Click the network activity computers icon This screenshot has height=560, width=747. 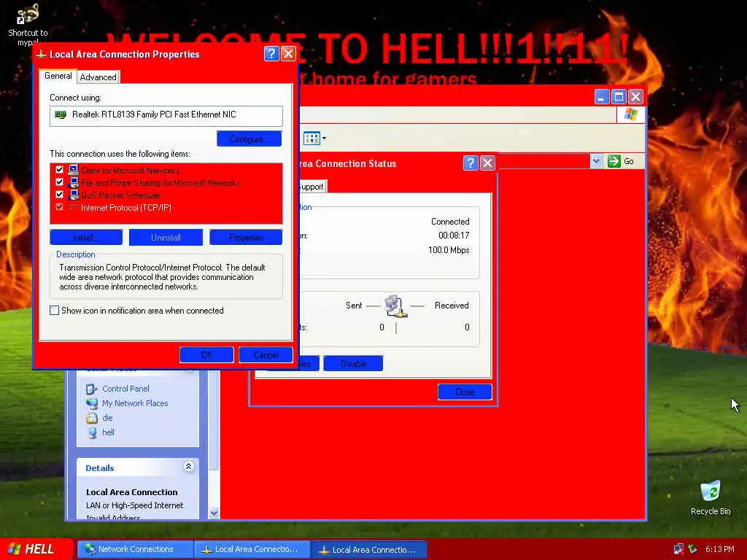(396, 306)
